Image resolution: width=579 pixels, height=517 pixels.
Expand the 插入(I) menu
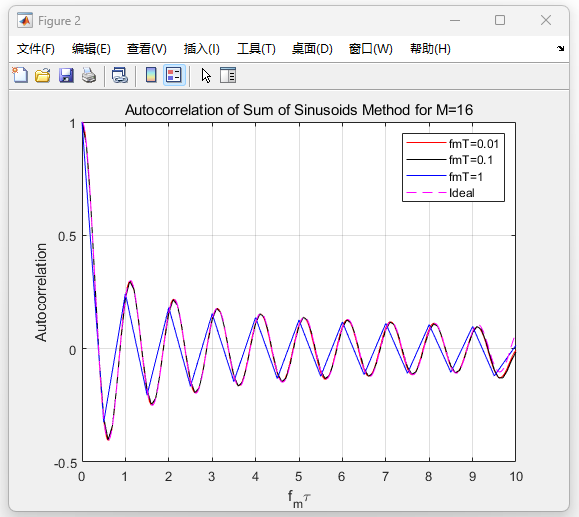(202, 49)
